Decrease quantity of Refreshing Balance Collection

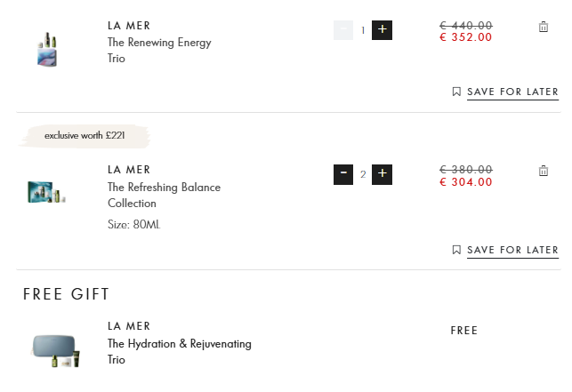(343, 173)
